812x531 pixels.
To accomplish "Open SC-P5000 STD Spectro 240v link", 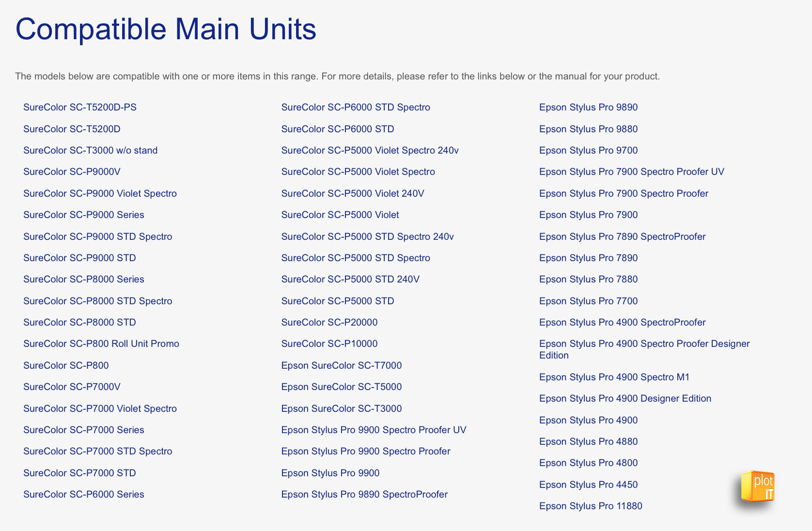I will pos(367,236).
